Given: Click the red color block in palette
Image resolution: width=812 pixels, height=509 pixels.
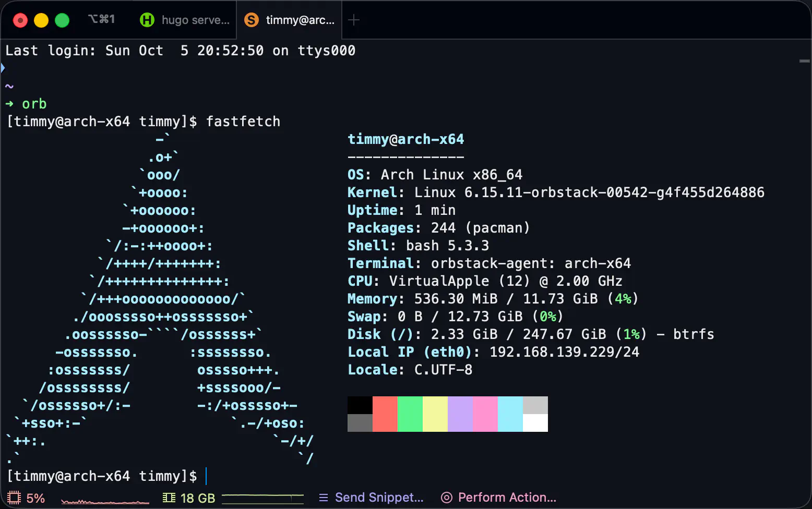Looking at the screenshot, I should 385,414.
